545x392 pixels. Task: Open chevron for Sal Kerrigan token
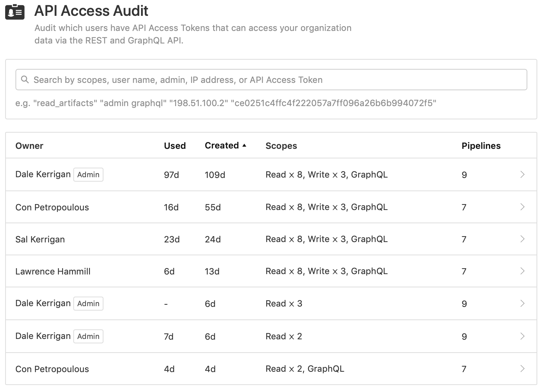pyautogui.click(x=522, y=239)
